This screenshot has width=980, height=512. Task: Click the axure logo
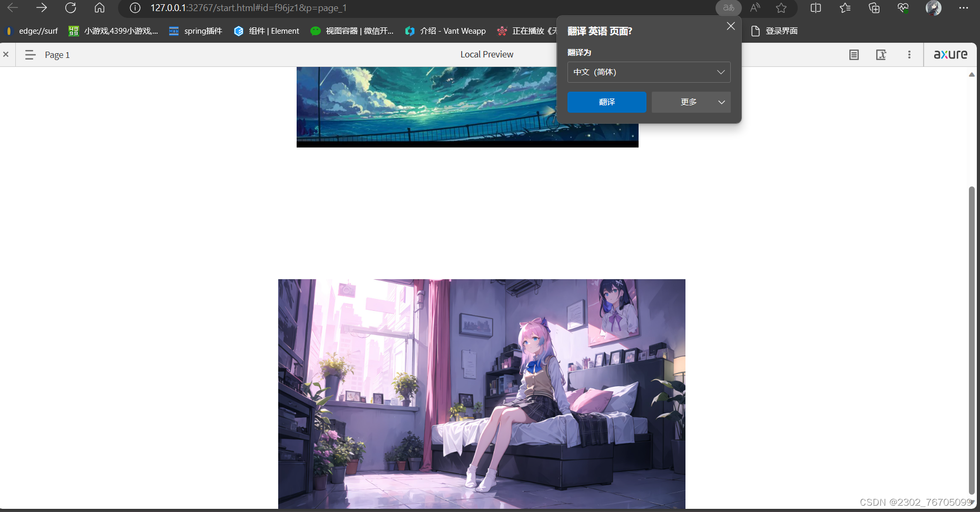coord(950,54)
